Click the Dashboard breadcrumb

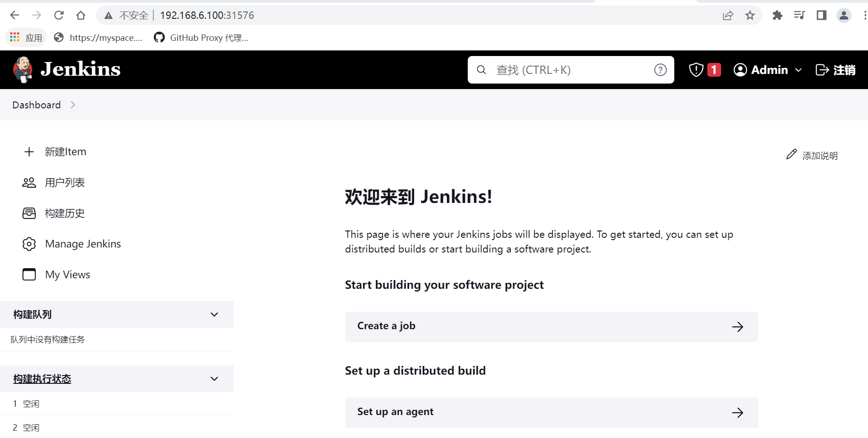point(36,105)
